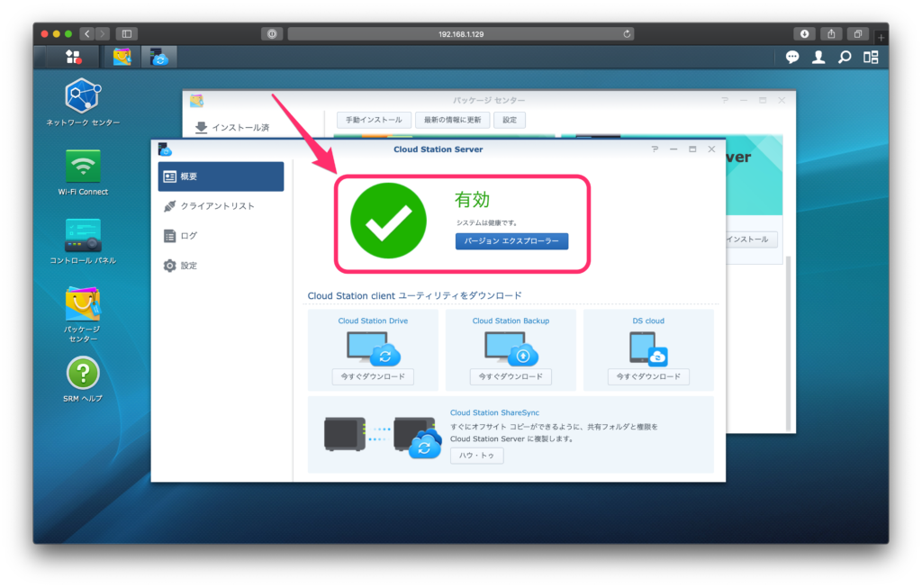The image size is (922, 588).
Task: Click the ハウ・トゥ button for ShareSync
Action: point(476,456)
